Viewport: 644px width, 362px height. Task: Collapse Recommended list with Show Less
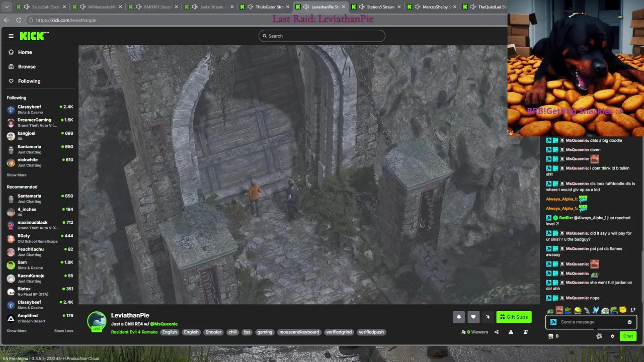63,331
